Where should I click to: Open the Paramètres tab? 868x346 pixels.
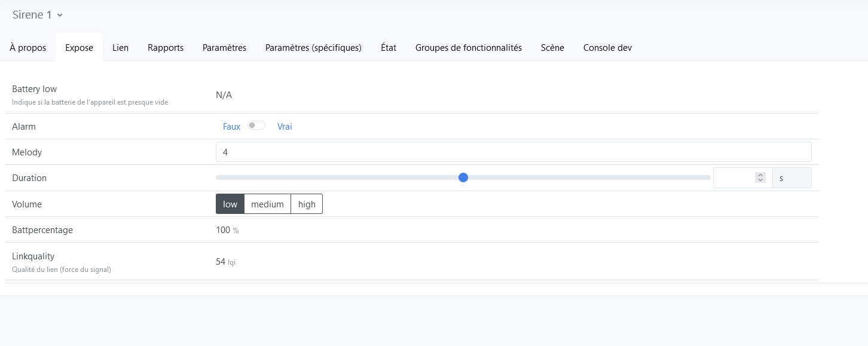point(224,48)
